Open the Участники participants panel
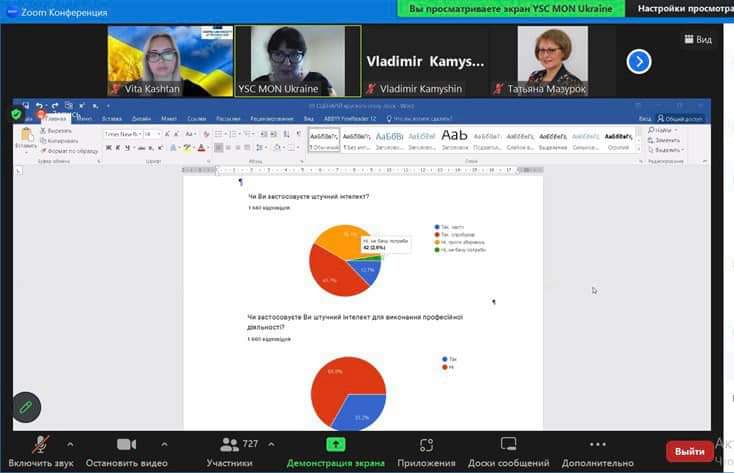734x473 pixels. 229,451
